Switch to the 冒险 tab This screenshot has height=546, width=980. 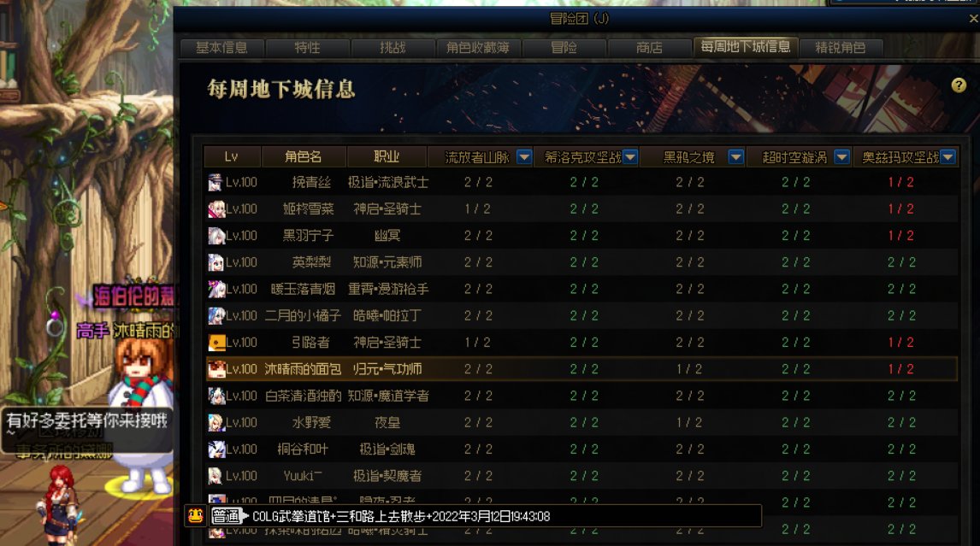pos(564,48)
